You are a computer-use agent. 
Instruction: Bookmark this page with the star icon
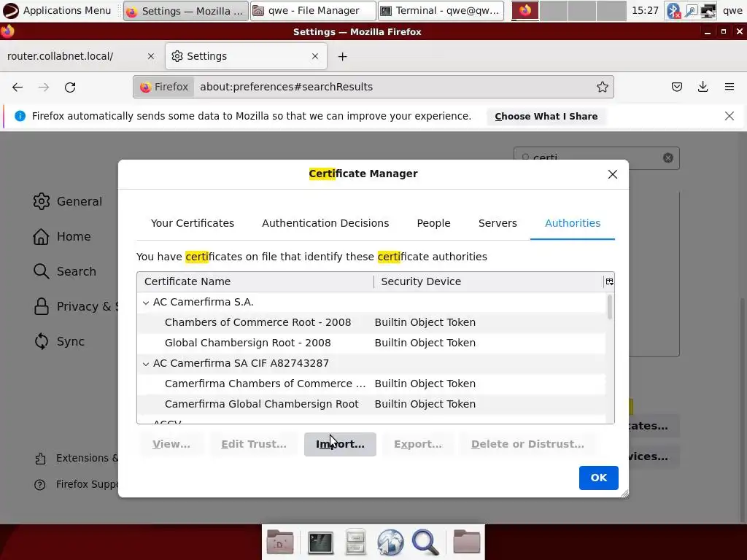click(602, 87)
